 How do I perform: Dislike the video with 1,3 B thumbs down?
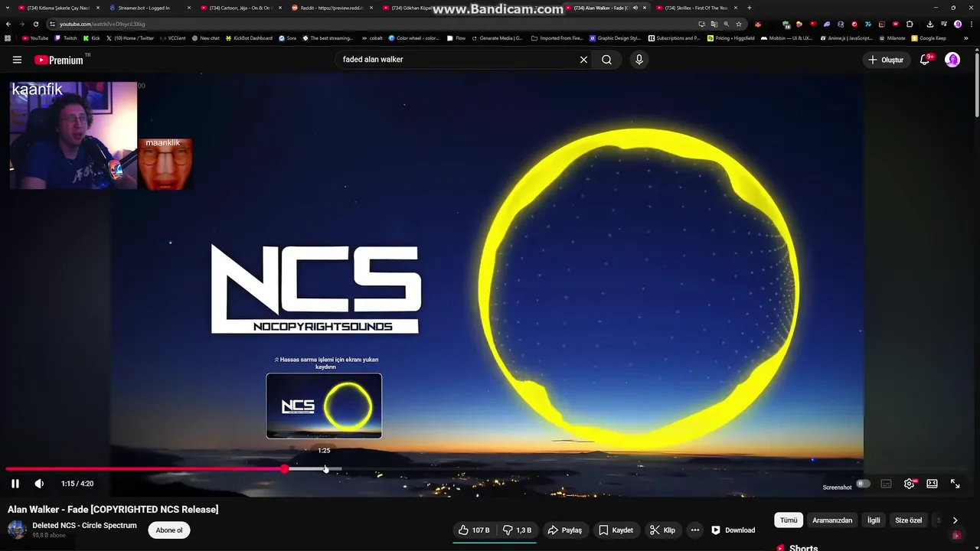coord(518,530)
